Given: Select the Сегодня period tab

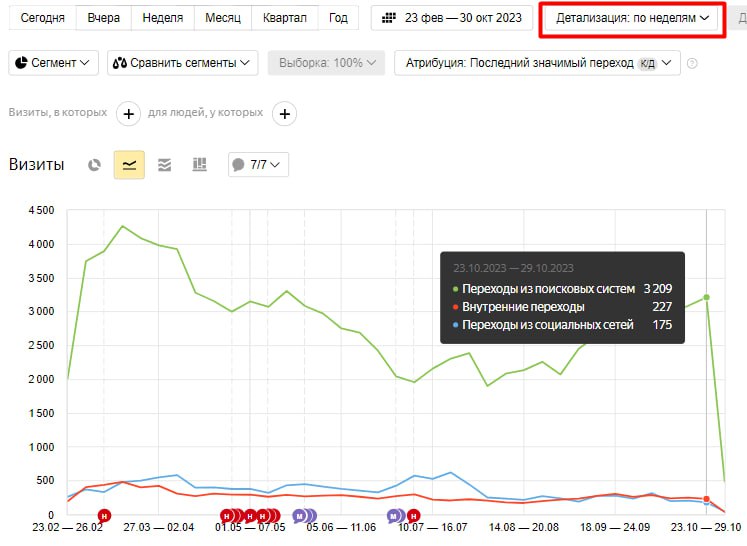Looking at the screenshot, I should point(42,18).
